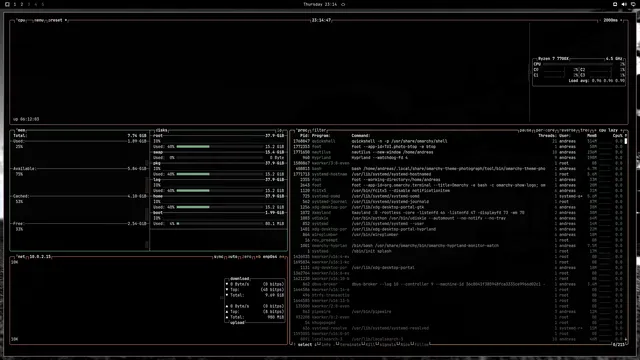Image resolution: width=640 pixels, height=360 pixels.
Task: Toggle process tree view
Action: pos(585,130)
